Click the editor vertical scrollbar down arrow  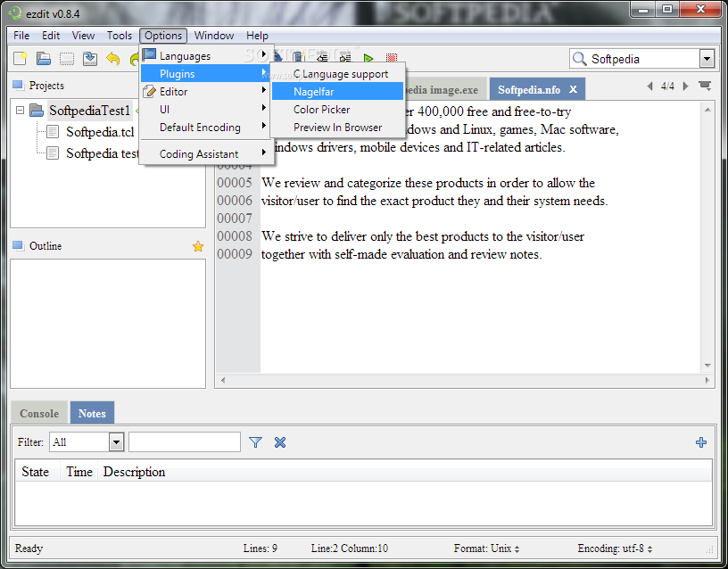(x=707, y=366)
